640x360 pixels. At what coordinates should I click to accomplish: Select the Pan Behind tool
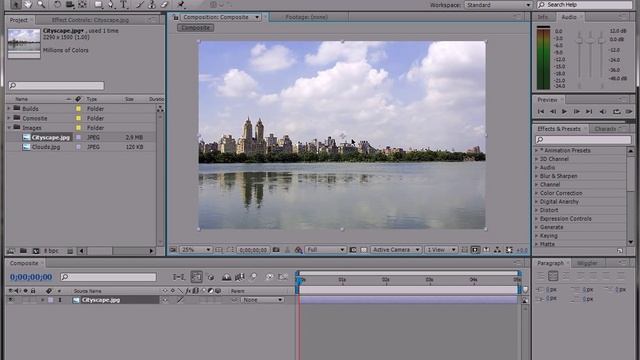point(83,4)
